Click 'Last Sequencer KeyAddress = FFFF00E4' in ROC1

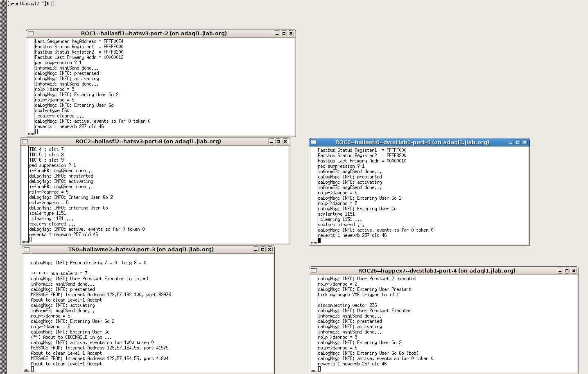coord(79,41)
